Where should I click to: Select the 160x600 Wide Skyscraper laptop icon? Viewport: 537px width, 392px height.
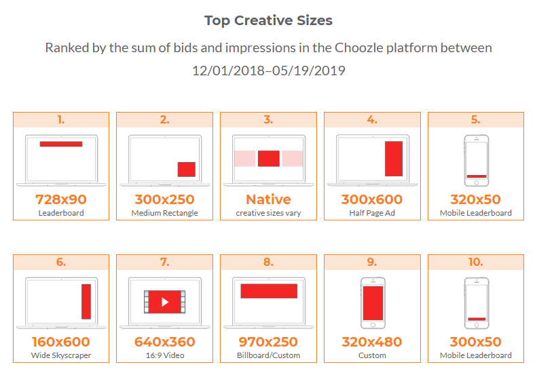61,302
